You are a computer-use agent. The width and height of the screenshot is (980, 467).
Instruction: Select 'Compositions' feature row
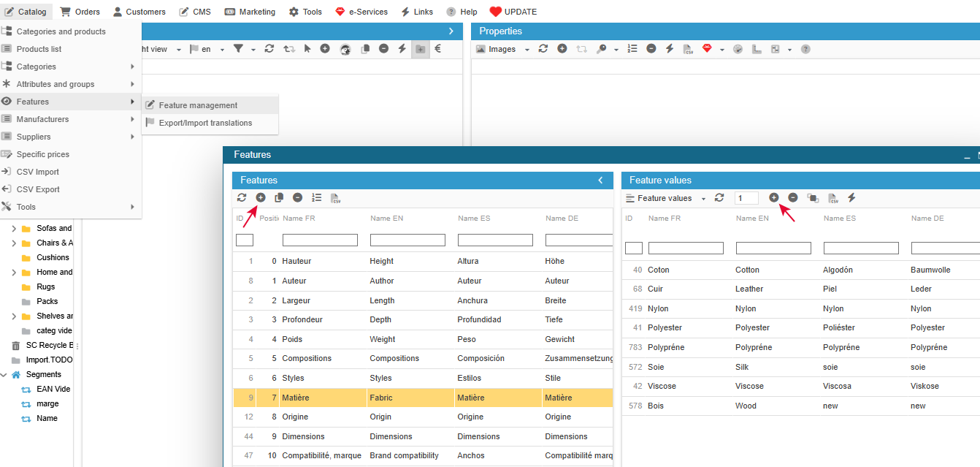tap(423, 358)
